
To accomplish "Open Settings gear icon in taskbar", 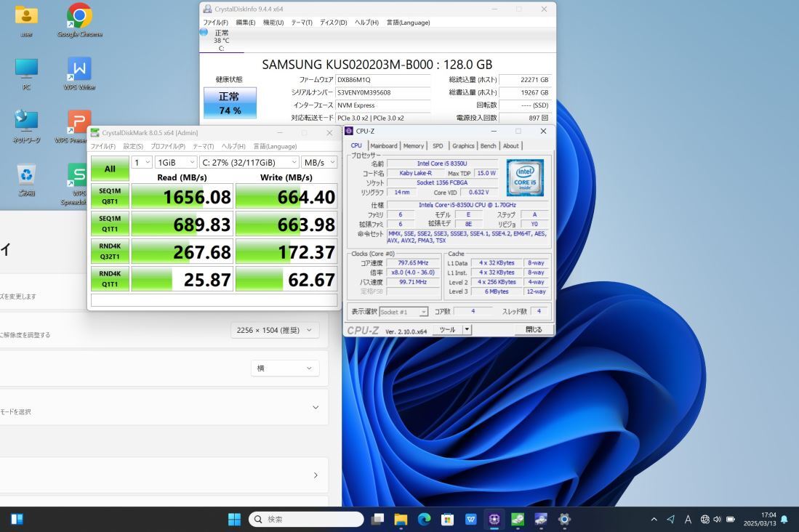I will pyautogui.click(x=564, y=519).
